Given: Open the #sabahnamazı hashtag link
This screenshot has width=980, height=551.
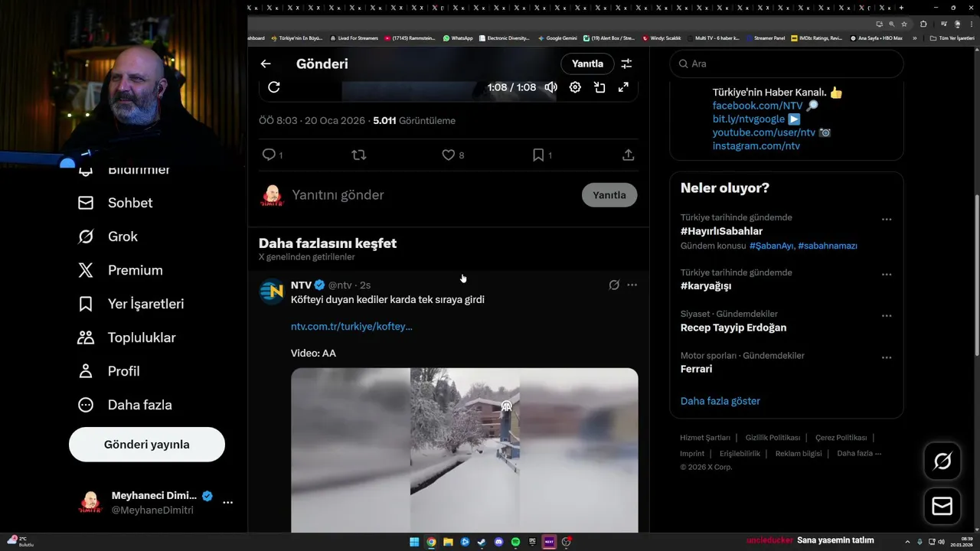Looking at the screenshot, I should [828, 246].
